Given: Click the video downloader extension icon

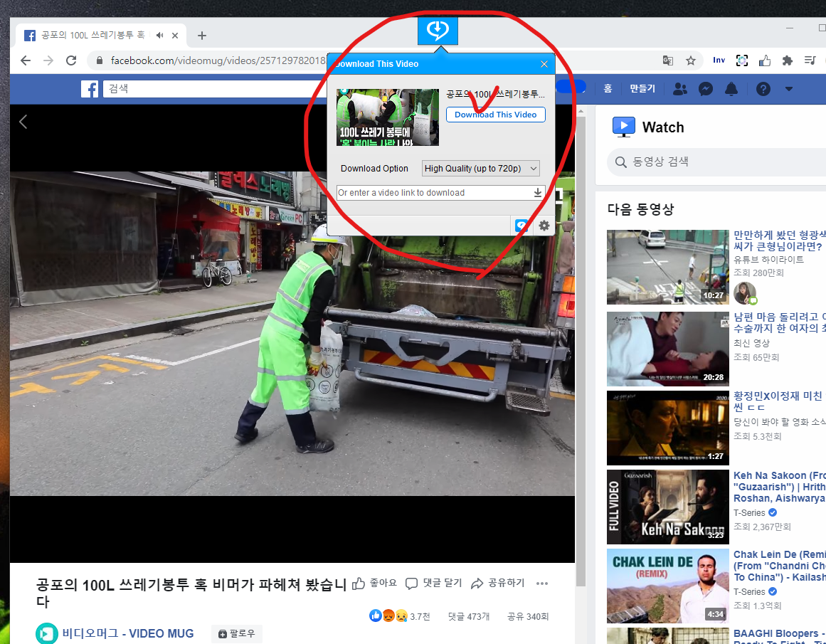Looking at the screenshot, I should coord(438,31).
